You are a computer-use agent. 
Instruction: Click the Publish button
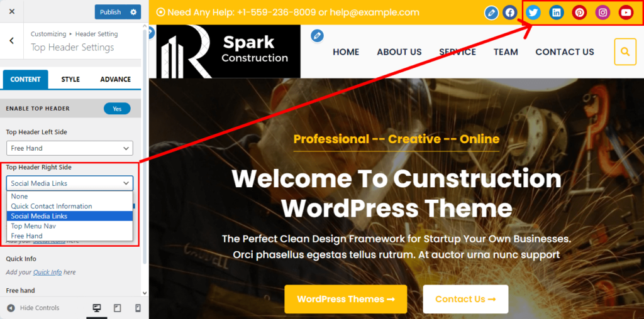tap(111, 12)
